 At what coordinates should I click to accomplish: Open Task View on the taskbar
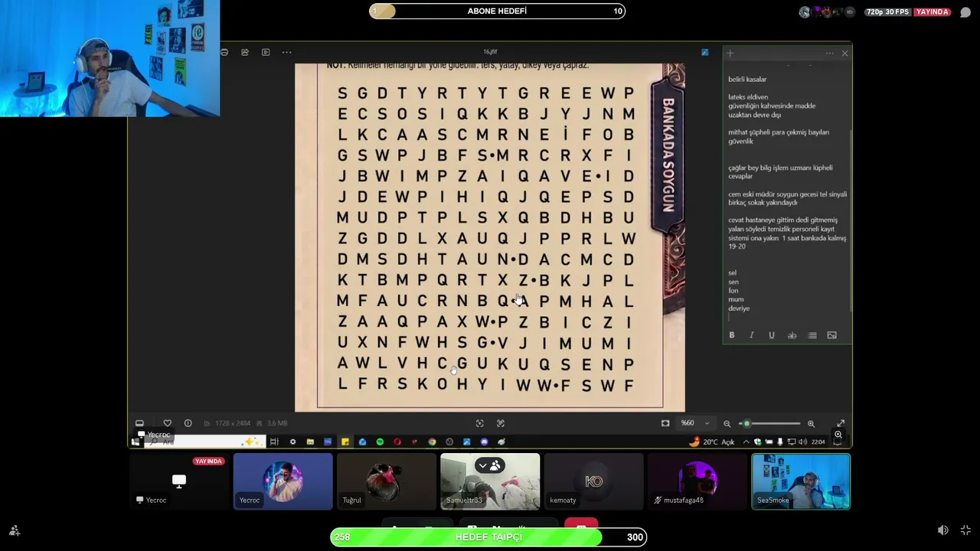[x=274, y=442]
